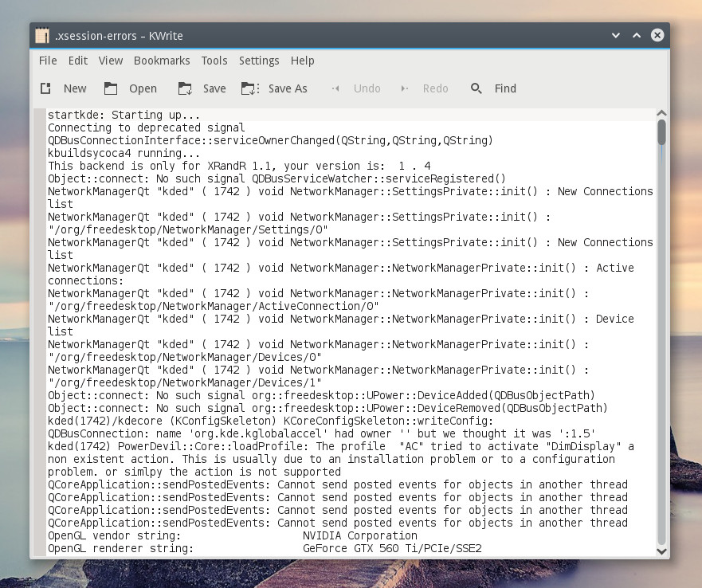This screenshot has height=588, width=702.
Task: Click the "/org/freedesktop/NetworkManager/Devices/0" path
Action: point(185,358)
